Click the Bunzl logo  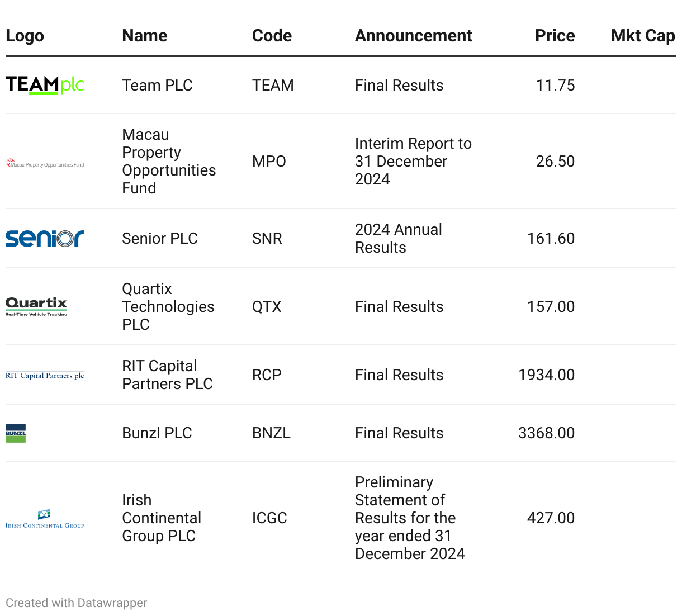16,433
